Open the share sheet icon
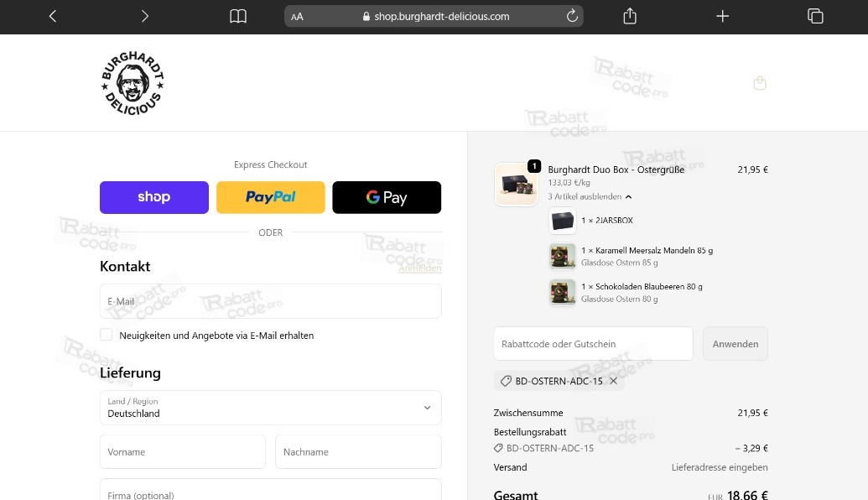The width and height of the screenshot is (868, 500). [630, 16]
